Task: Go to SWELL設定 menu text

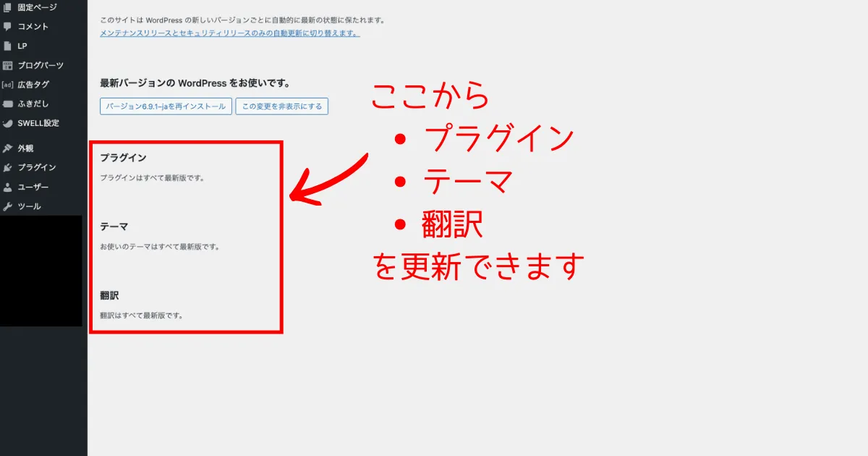Action: coord(38,123)
